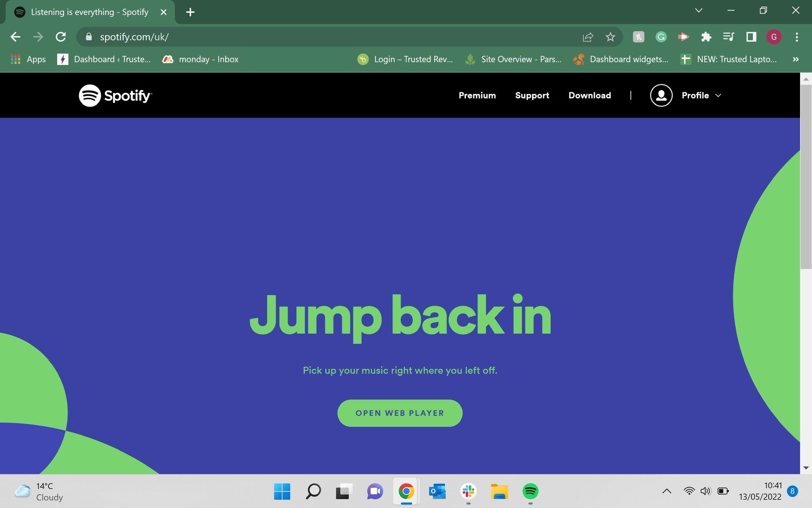Open monday - Inbox bookmark
Viewport: 812px width, 508px height.
pos(200,59)
